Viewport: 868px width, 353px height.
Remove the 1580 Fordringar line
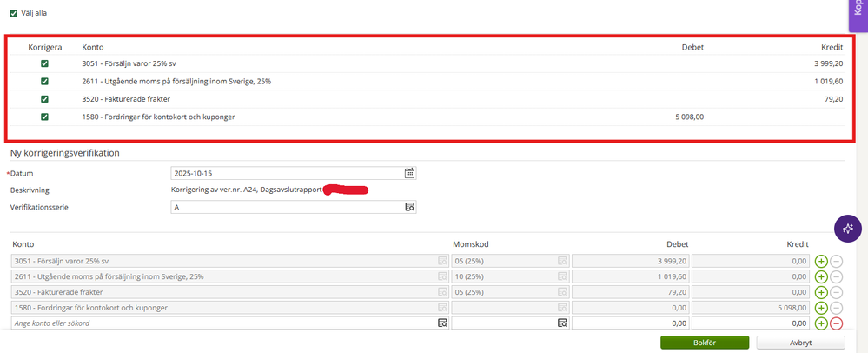(x=837, y=308)
